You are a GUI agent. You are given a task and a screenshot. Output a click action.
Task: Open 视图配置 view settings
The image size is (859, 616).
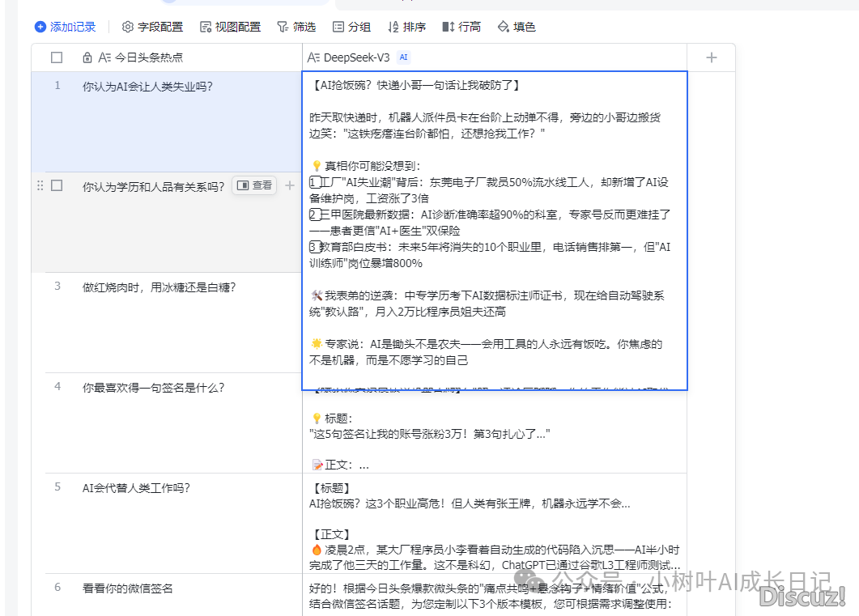[230, 27]
